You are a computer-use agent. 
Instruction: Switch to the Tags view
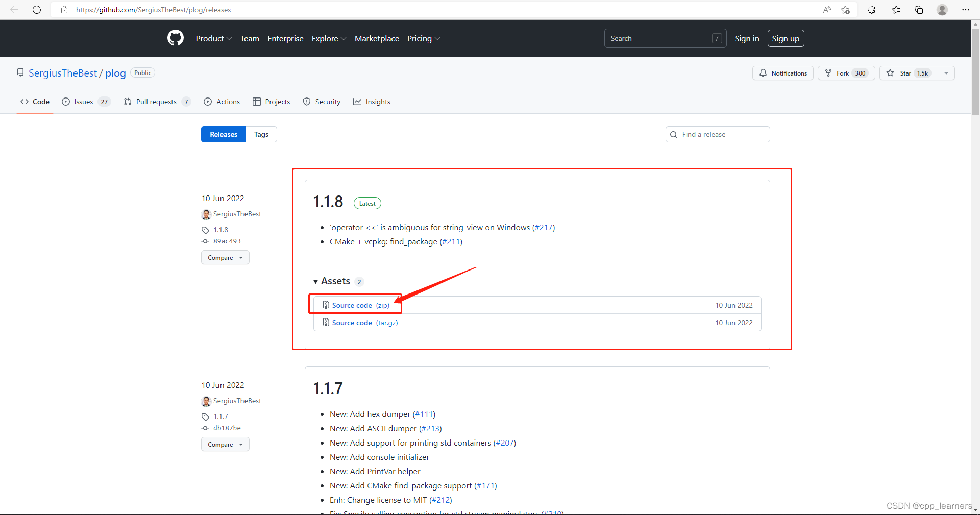261,134
